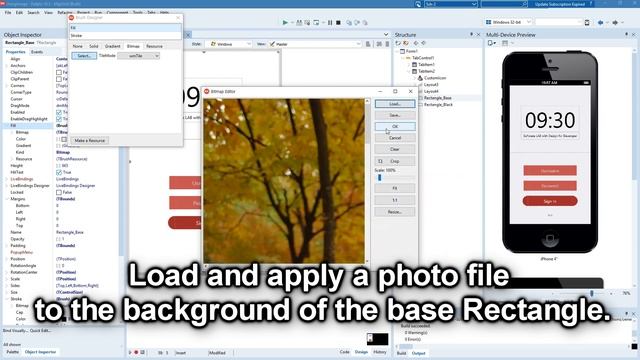This screenshot has height=360, width=640.
Task: Click step-over debug icon after Stop
Action: coord(349,22)
